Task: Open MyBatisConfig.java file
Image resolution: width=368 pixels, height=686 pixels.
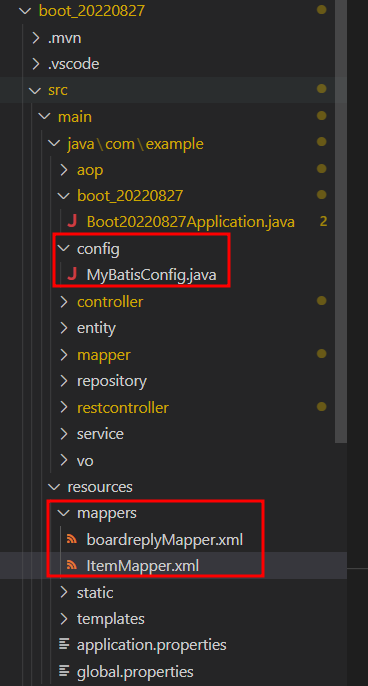Action: (x=151, y=275)
